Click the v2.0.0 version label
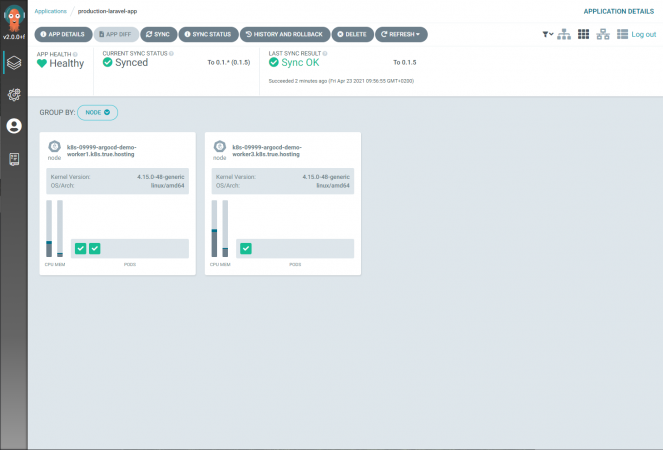The width and height of the screenshot is (663, 450). pyautogui.click(x=14, y=37)
